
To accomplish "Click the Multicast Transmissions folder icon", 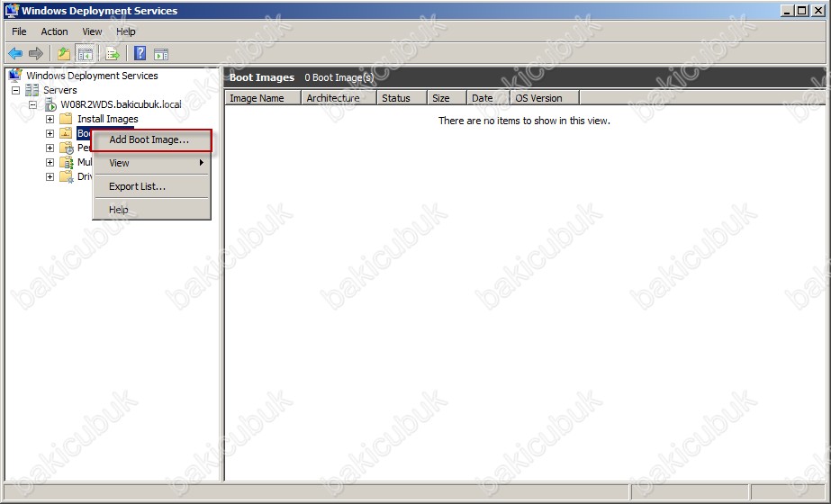I will [67, 162].
